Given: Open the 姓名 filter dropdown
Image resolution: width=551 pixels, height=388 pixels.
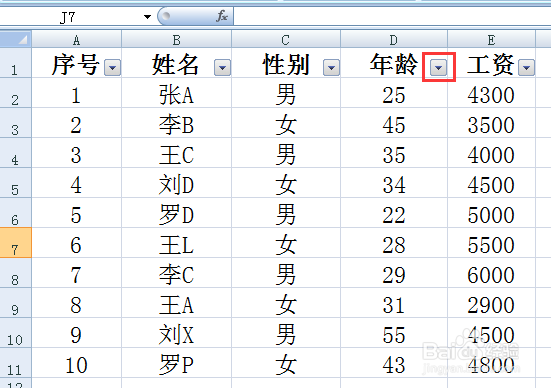Looking at the screenshot, I should [x=222, y=67].
